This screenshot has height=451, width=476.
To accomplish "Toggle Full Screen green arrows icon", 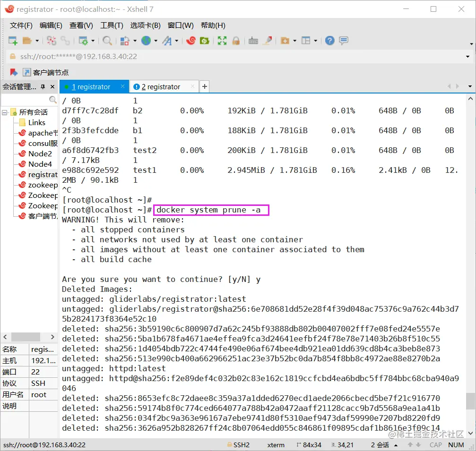I will pos(222,40).
